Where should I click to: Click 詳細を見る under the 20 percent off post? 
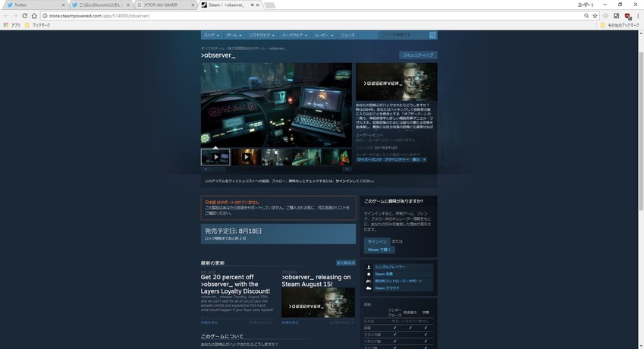[209, 322]
